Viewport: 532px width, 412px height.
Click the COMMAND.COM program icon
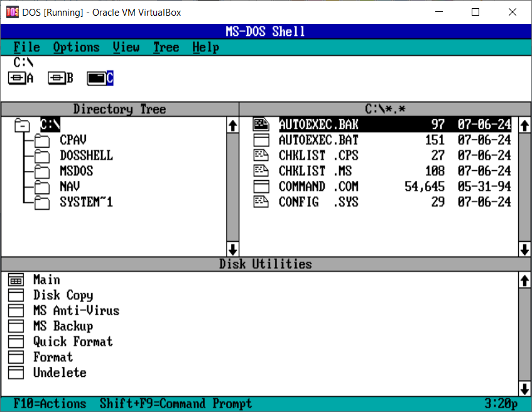point(261,187)
